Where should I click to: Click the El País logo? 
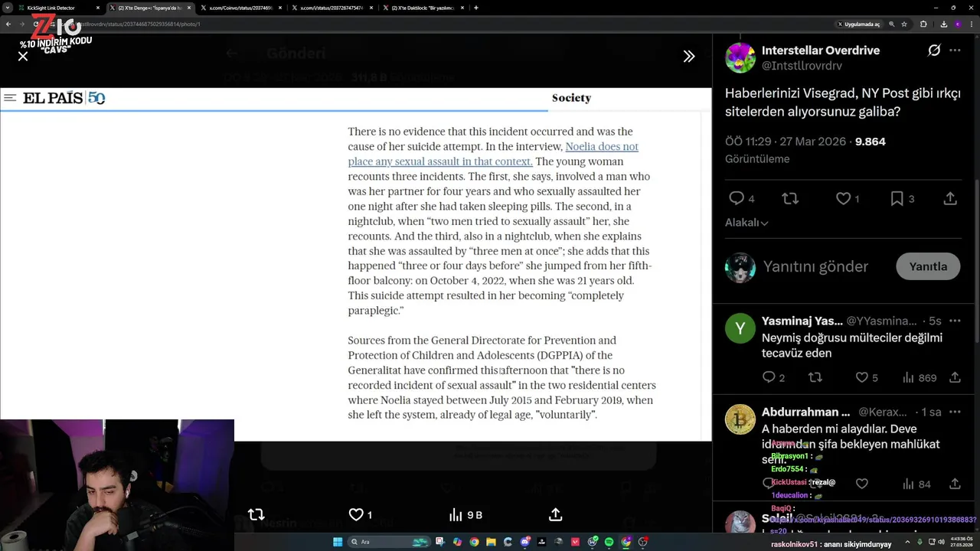pos(64,98)
